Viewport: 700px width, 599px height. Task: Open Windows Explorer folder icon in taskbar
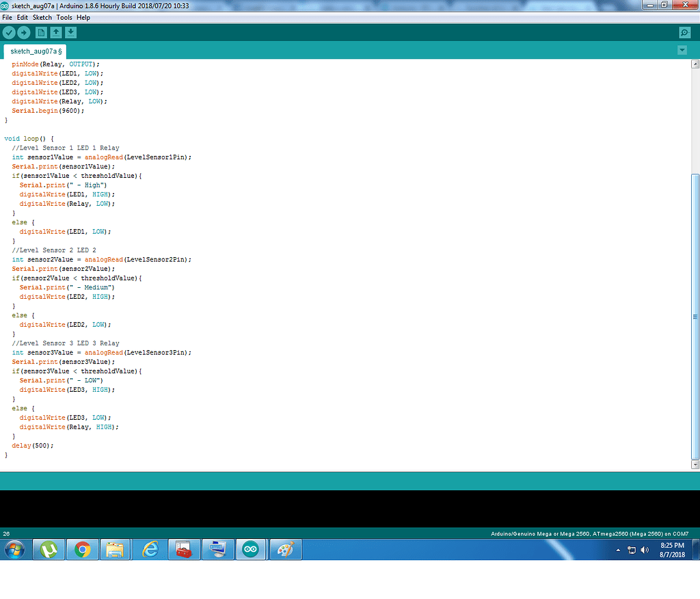(x=116, y=549)
